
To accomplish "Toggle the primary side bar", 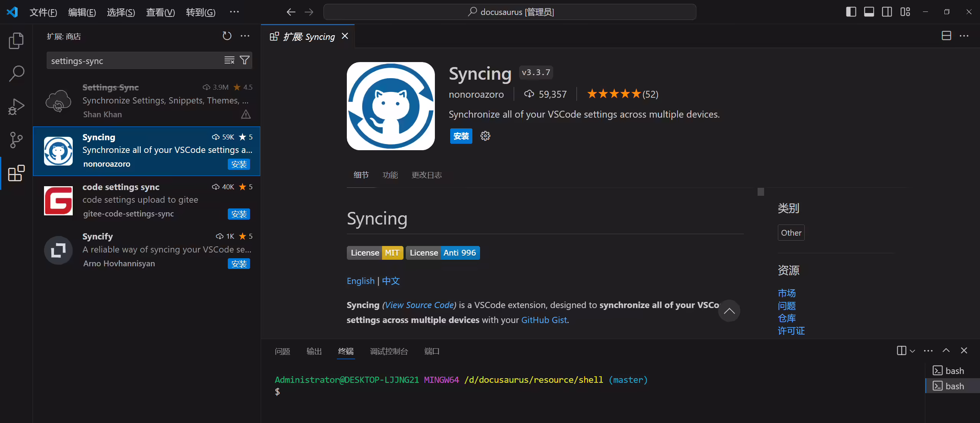I will (x=851, y=12).
